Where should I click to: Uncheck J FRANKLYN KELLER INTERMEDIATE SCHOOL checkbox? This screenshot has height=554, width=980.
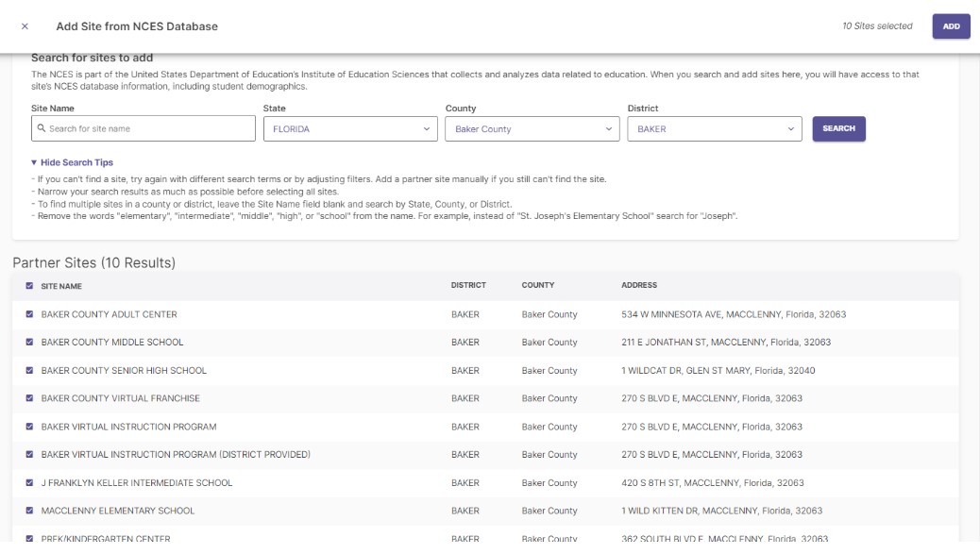[x=29, y=483]
